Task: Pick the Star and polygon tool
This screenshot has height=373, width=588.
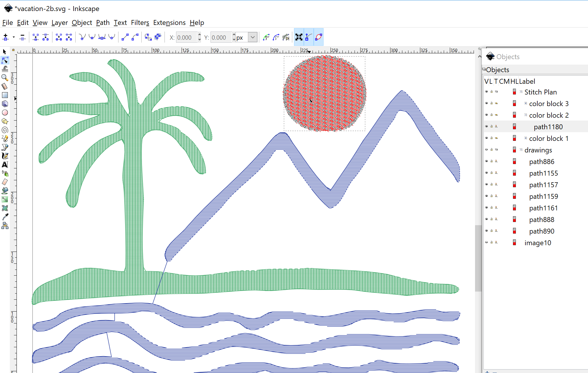Action: tap(5, 121)
